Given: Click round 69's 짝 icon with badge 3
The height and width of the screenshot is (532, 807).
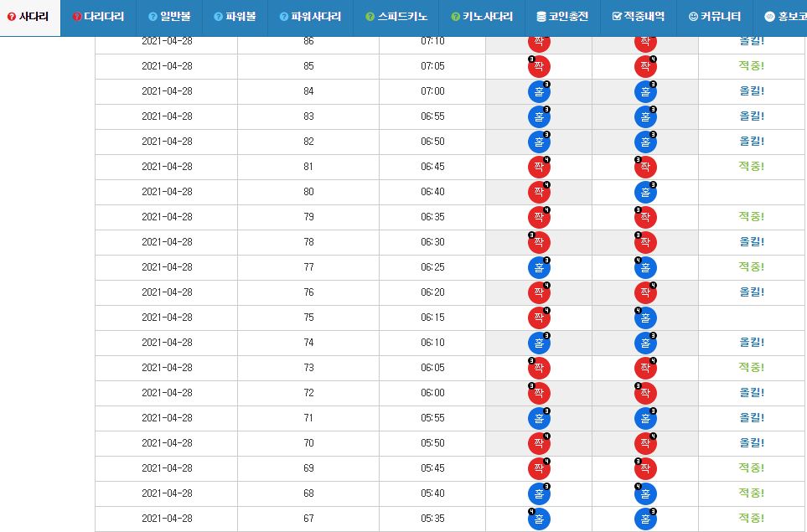Looking at the screenshot, I should [645, 468].
